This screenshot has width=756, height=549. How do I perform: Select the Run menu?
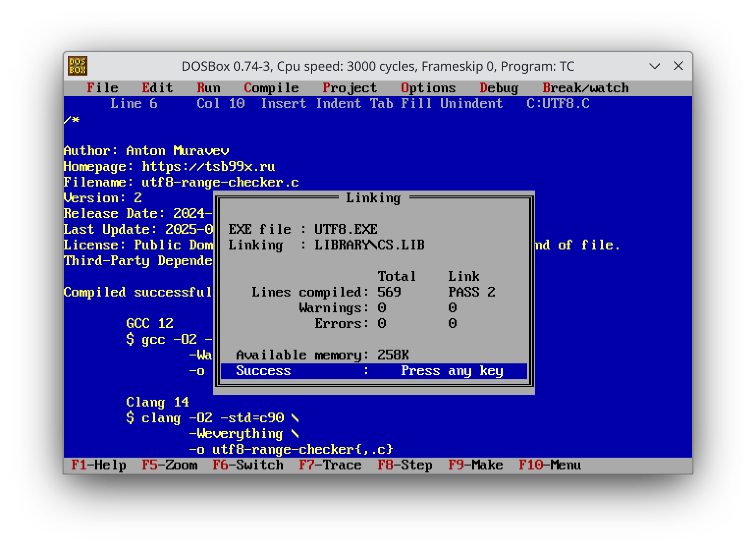208,88
